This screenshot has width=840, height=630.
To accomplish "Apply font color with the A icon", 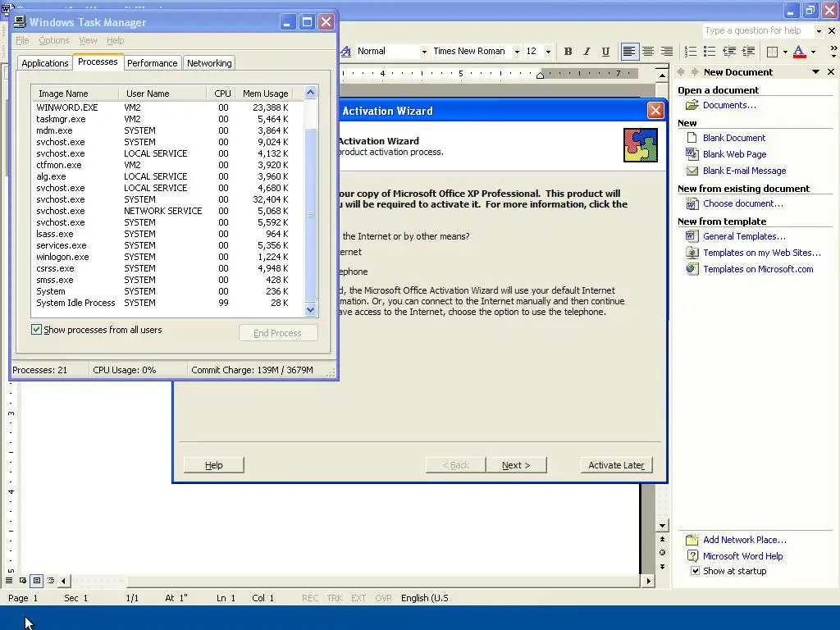I will [799, 52].
